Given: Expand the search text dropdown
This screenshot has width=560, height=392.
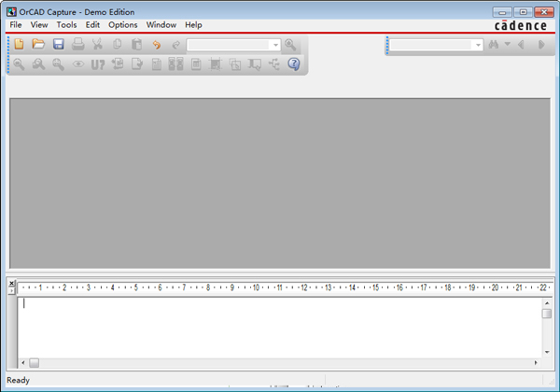Looking at the screenshot, I should click(x=478, y=45).
